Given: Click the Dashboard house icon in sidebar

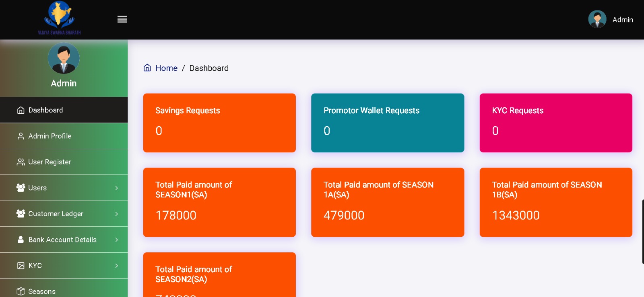Looking at the screenshot, I should click(x=21, y=110).
